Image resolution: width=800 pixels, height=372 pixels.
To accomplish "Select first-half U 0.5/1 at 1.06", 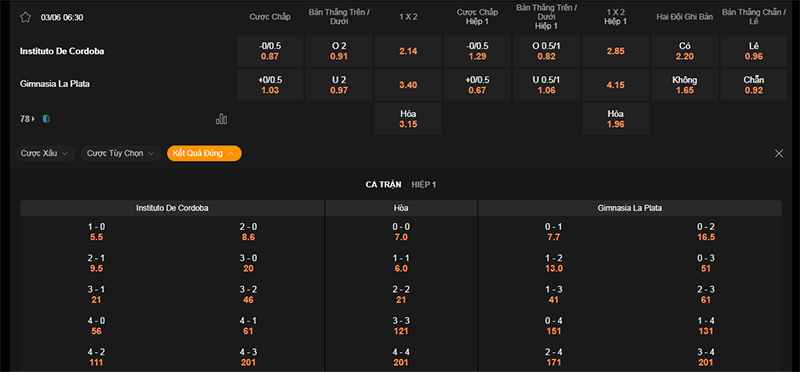I will tap(546, 85).
